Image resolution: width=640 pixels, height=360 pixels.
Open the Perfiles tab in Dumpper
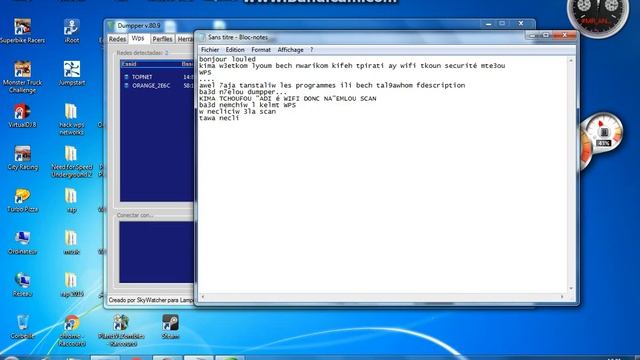coord(162,39)
